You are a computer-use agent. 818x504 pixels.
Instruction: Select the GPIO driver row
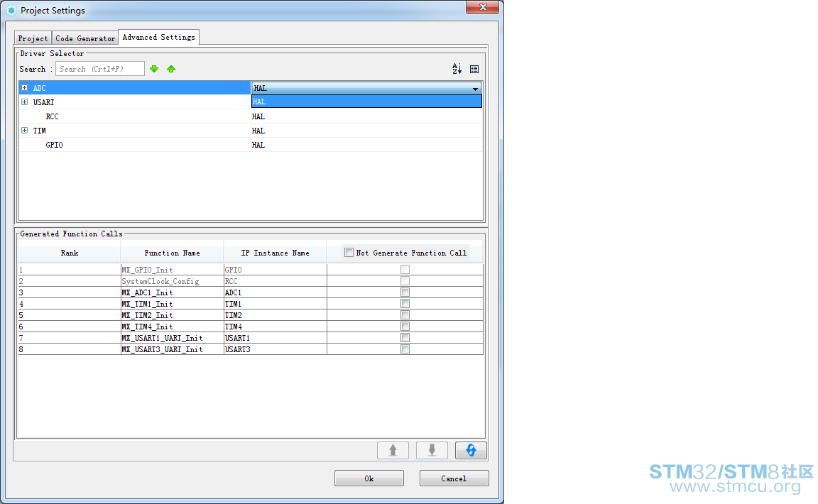point(251,145)
